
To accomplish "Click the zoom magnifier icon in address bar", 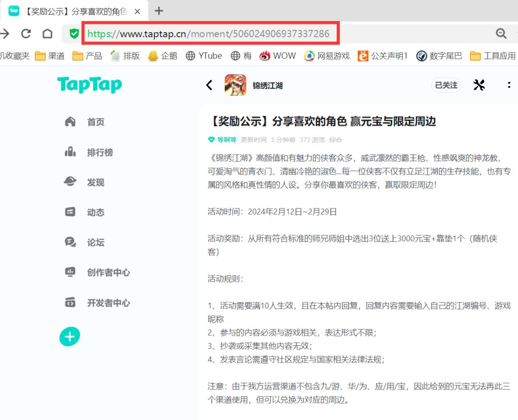I will 501,34.
